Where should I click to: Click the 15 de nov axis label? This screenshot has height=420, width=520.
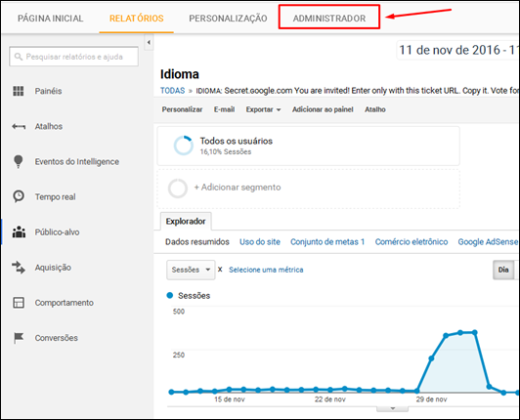click(x=229, y=399)
